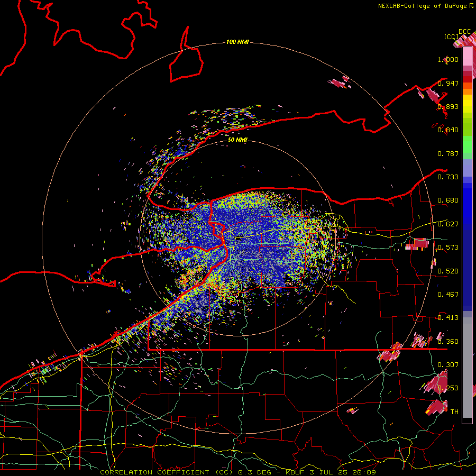Click the 0.360 scale value
The image size is (476, 476).
coord(448,342)
